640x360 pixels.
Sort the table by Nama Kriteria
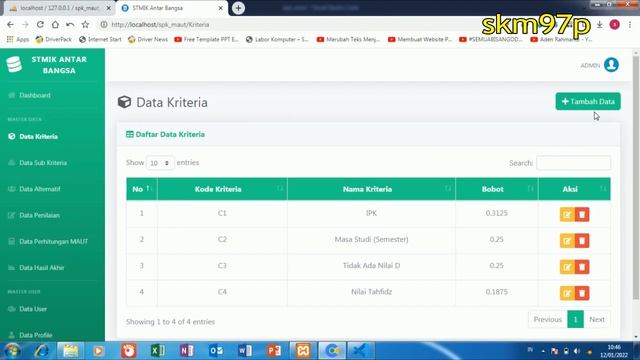coord(371,189)
